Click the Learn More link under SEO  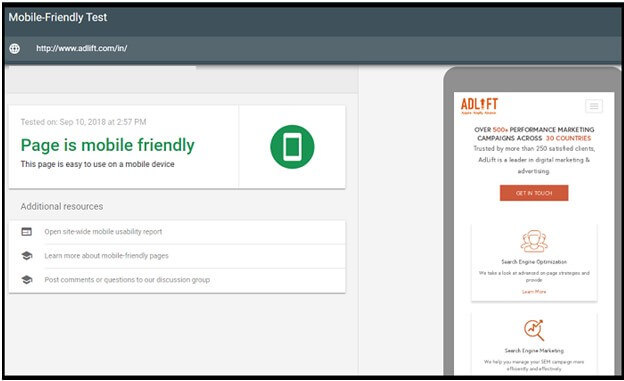click(x=534, y=292)
